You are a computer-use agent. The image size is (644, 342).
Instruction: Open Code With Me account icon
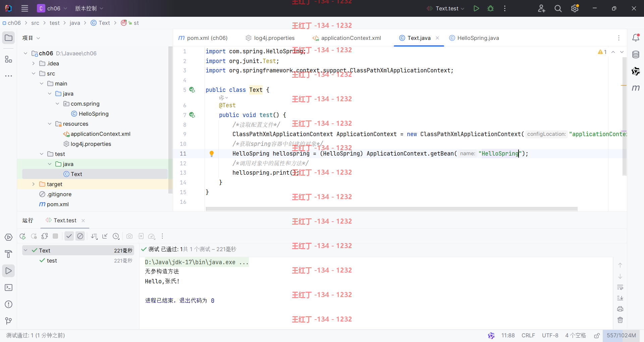541,8
